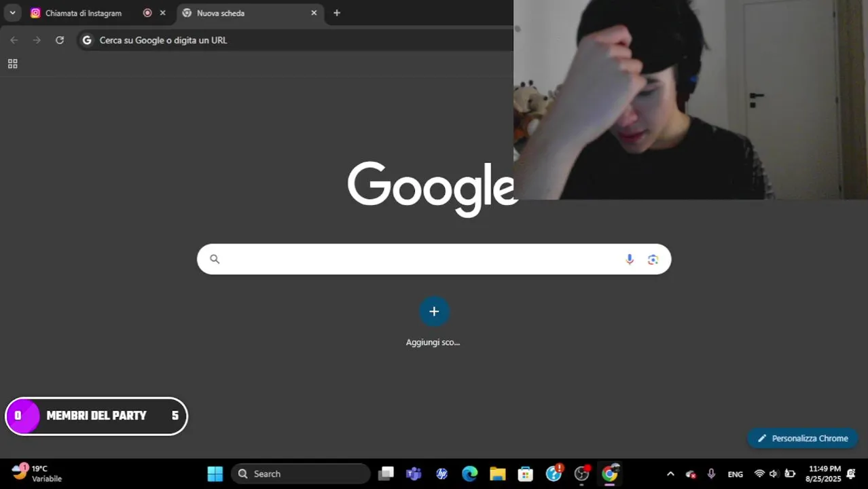Click the Google Chrome taskbar icon
868x489 pixels.
(x=610, y=473)
